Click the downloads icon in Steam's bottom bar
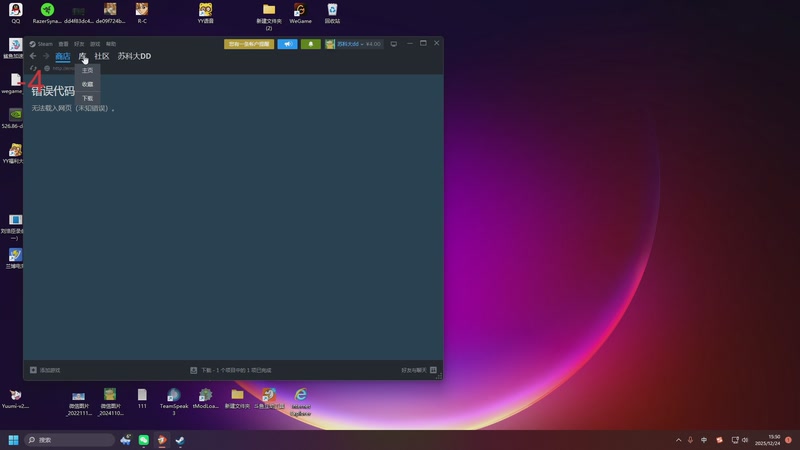 [x=193, y=370]
